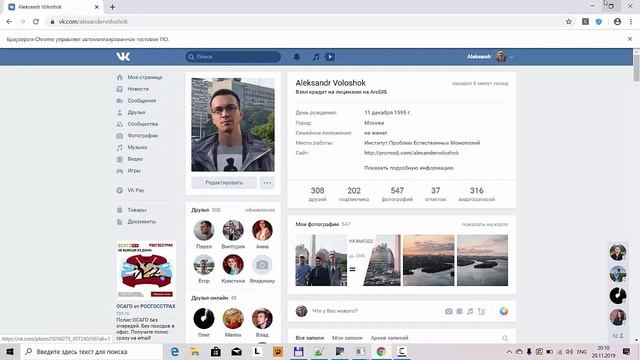
Task: Open friend Владимир's placeholder avatar
Action: (x=262, y=264)
